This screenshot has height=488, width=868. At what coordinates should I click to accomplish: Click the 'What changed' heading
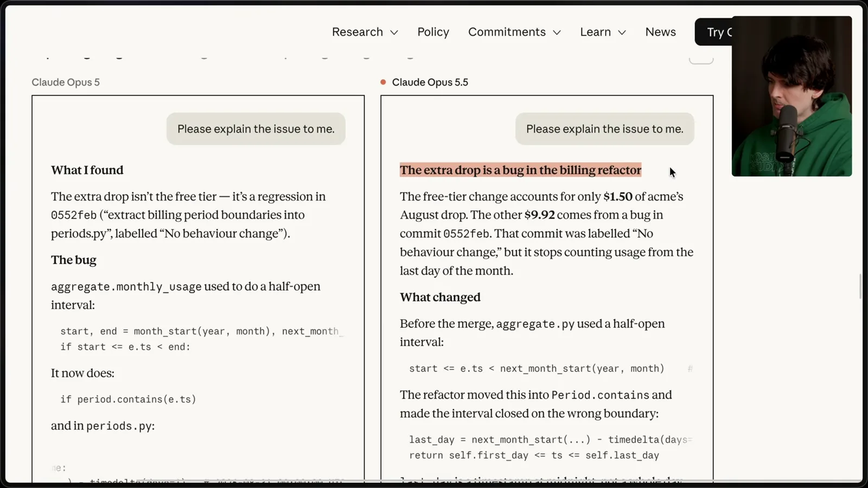[x=440, y=297]
